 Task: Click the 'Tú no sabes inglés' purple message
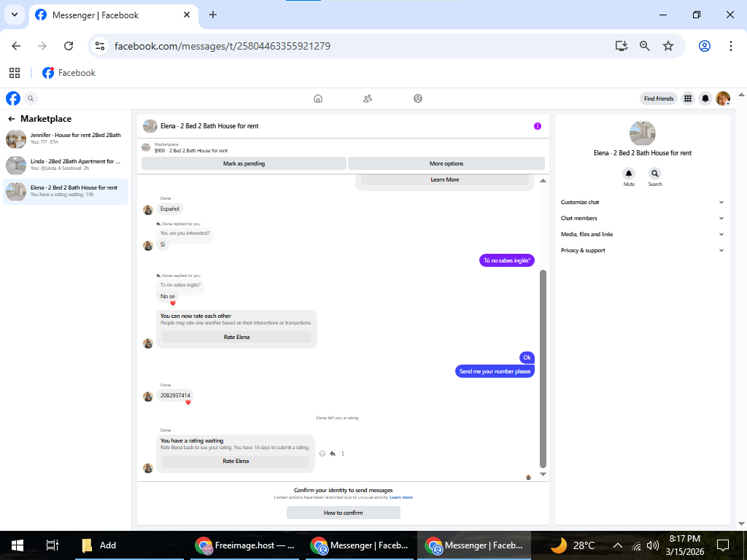[507, 260]
